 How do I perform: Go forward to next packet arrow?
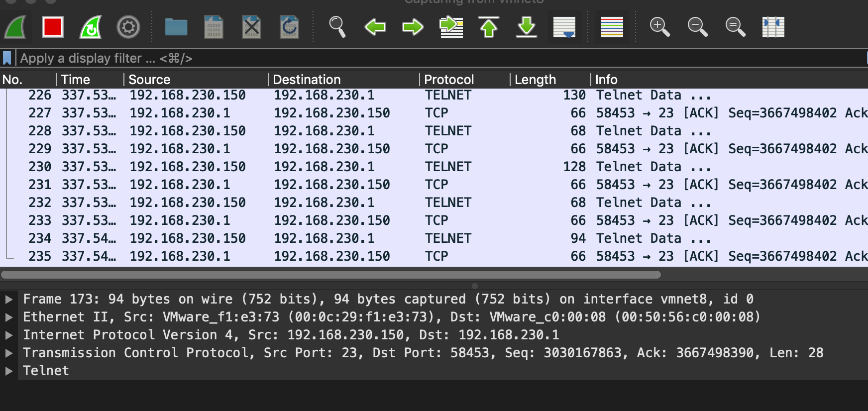[413, 27]
